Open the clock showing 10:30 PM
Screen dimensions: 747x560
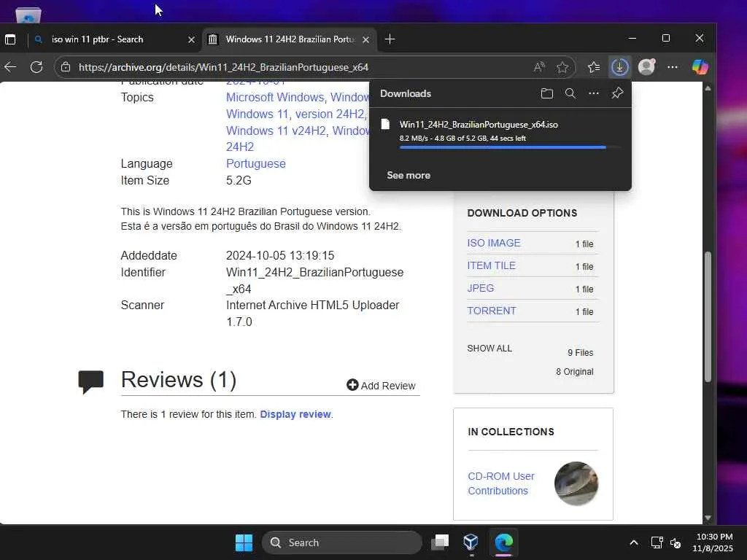pos(713,542)
